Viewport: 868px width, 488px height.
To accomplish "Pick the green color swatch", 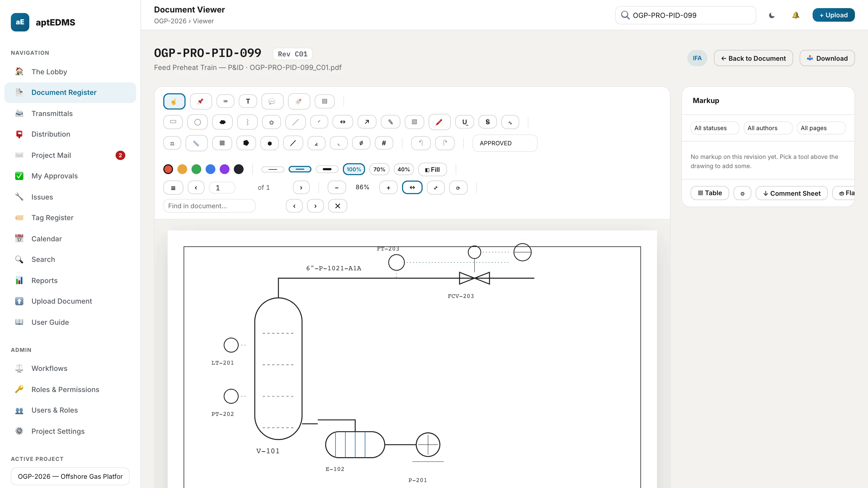I will 196,169.
